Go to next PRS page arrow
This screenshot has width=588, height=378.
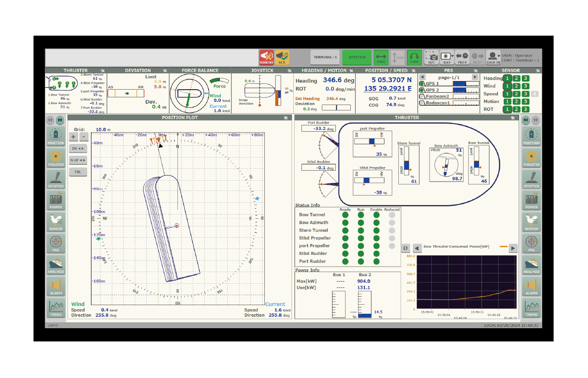[x=474, y=77]
